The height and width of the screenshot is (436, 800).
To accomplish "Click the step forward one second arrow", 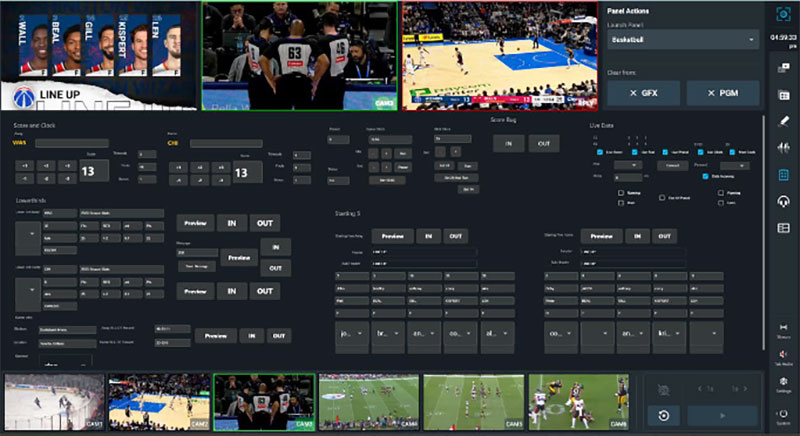I will 739,389.
